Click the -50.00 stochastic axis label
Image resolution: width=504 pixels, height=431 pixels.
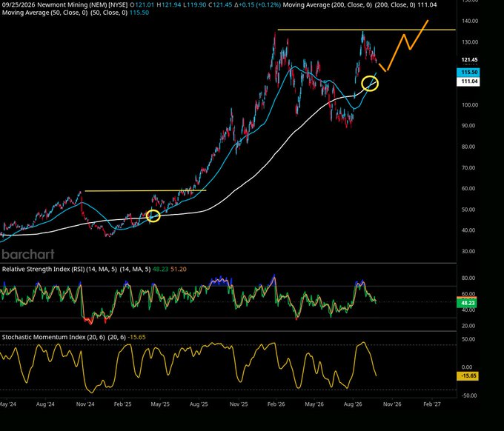click(469, 395)
